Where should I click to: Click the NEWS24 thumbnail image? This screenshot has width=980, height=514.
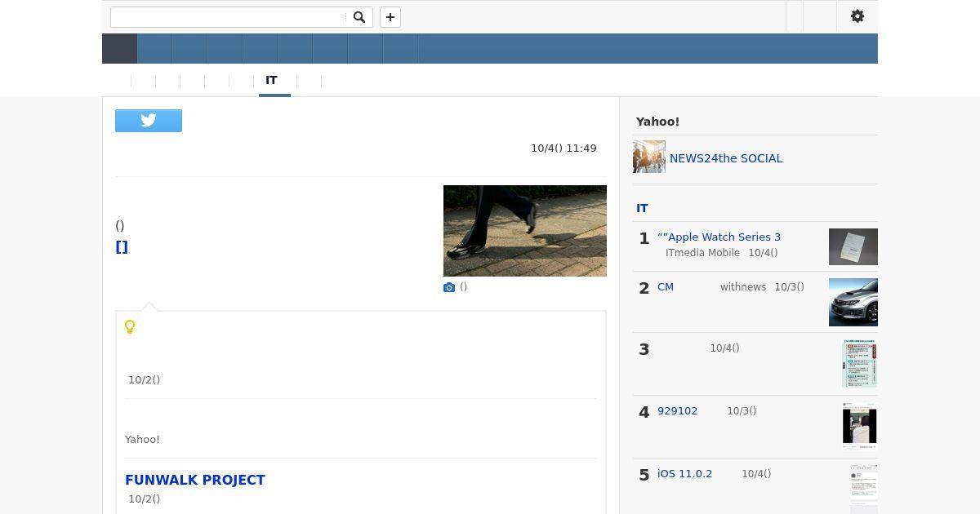[x=649, y=157]
